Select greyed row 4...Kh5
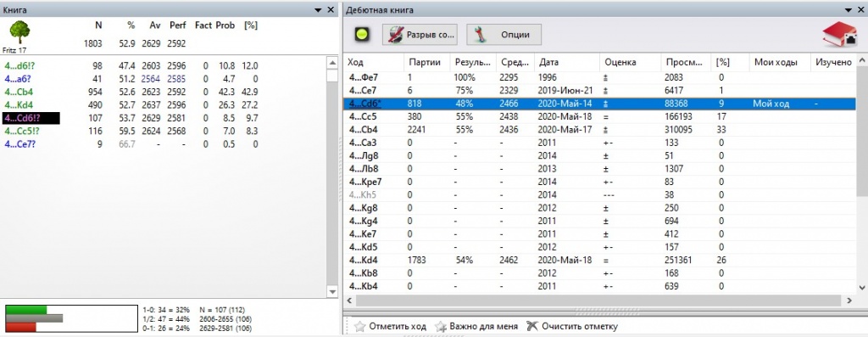 coord(599,194)
